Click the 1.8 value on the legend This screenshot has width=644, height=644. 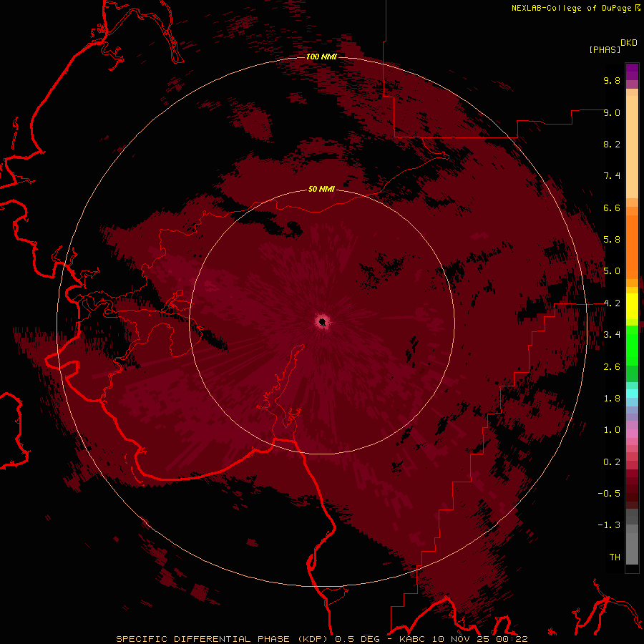(x=612, y=399)
